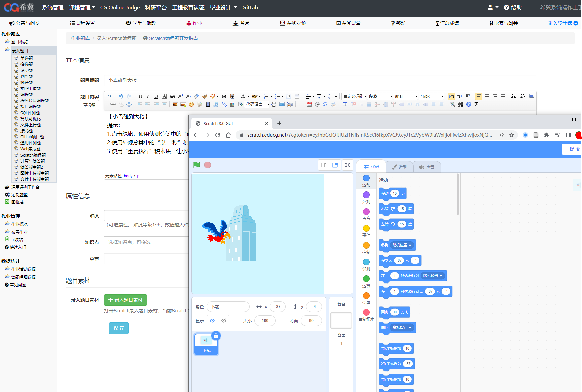Click the insert video film icon

(208, 104)
